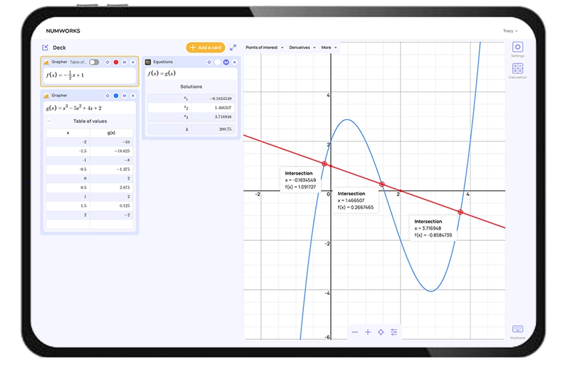
Task: Zoom out of the graph
Action: 355,332
